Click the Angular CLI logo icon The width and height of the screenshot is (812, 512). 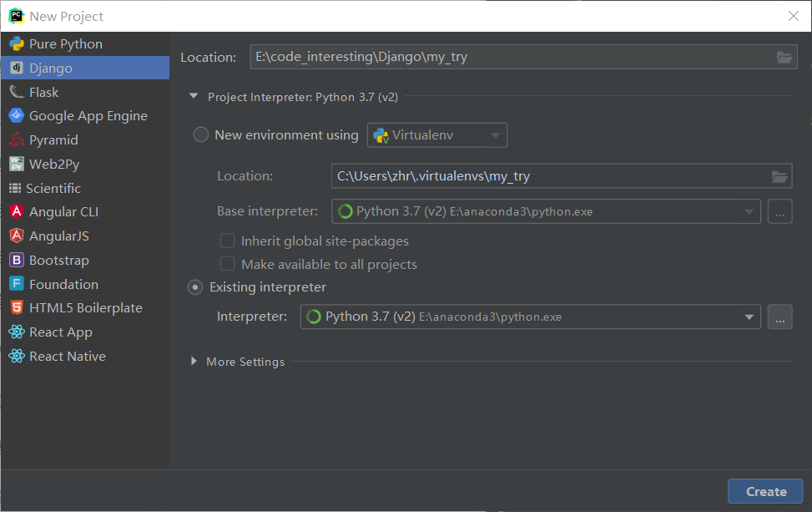point(17,211)
